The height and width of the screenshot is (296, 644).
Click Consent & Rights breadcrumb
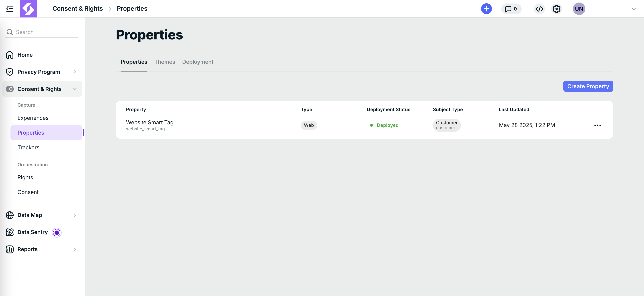click(77, 9)
